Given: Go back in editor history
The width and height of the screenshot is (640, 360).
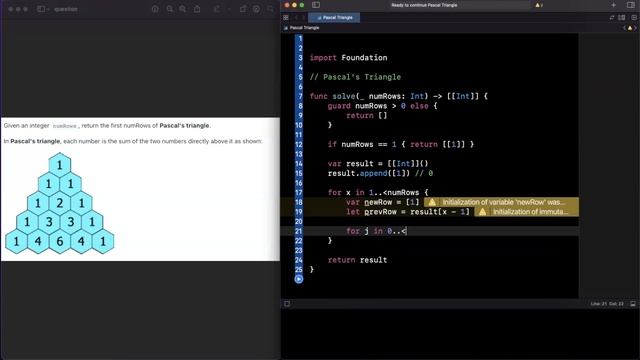Looking at the screenshot, I should 296,18.
